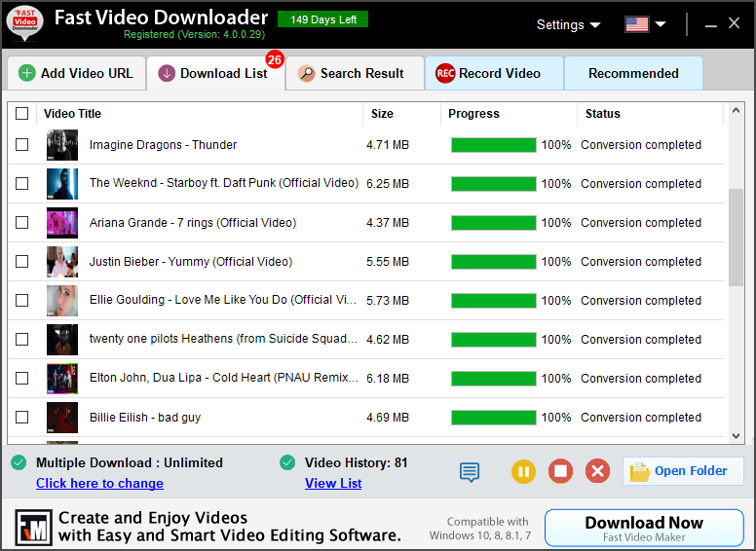Open the View List link
The width and height of the screenshot is (756, 551).
[x=333, y=483]
